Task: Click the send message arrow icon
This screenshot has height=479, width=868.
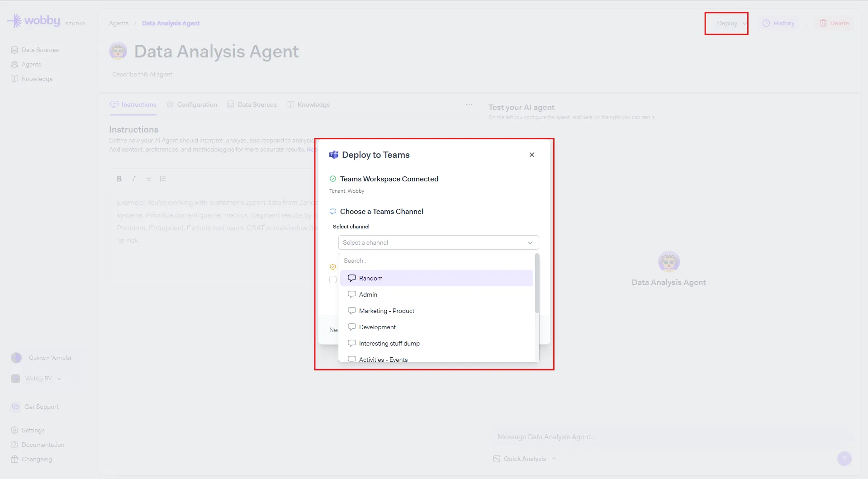Action: click(844, 459)
